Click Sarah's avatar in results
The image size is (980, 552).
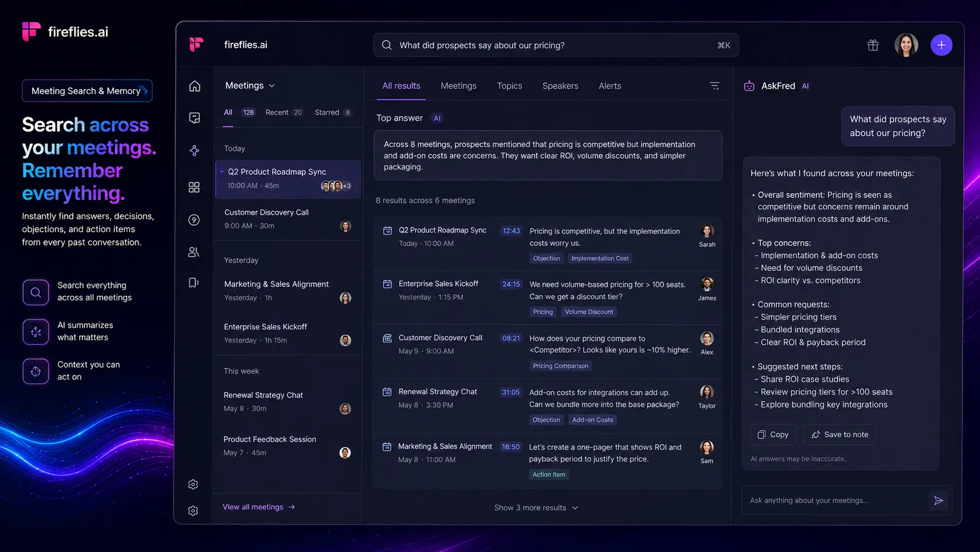pyautogui.click(x=707, y=231)
